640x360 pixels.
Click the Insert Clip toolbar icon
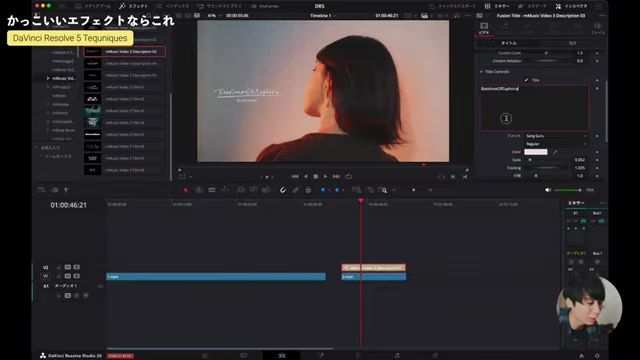click(x=240, y=190)
